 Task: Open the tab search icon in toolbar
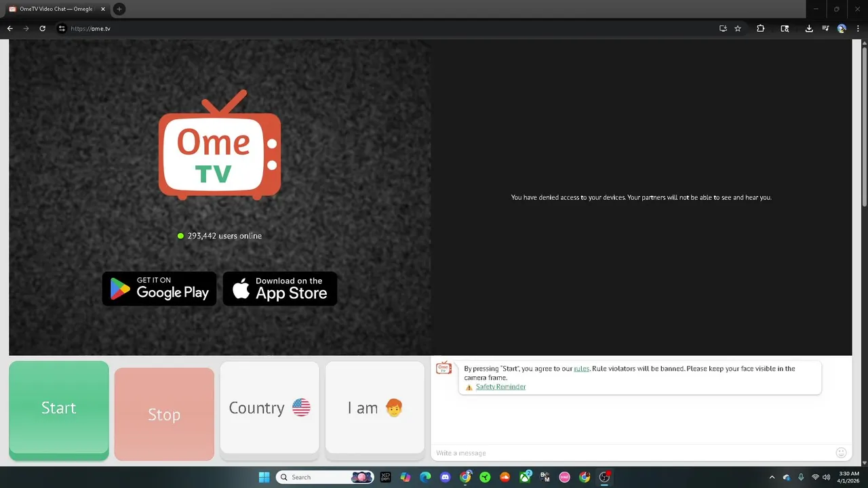785,28
